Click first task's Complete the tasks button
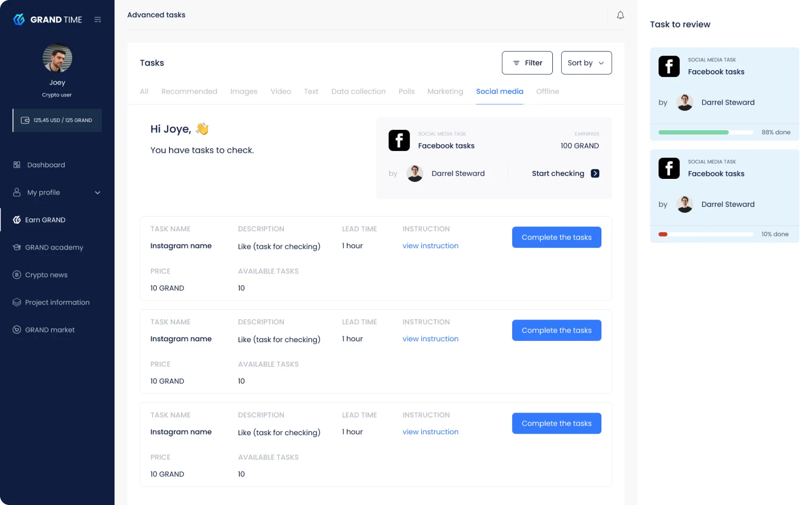812x505 pixels. [557, 237]
